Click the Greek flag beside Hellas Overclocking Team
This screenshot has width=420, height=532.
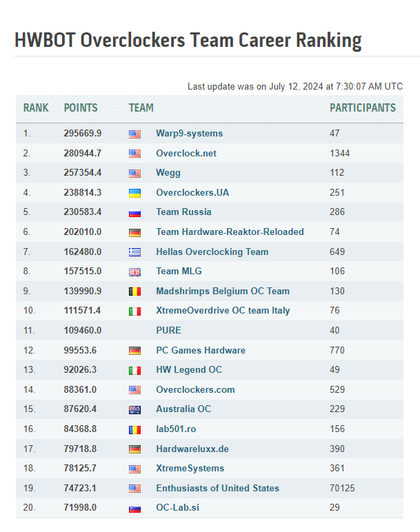[x=134, y=252]
